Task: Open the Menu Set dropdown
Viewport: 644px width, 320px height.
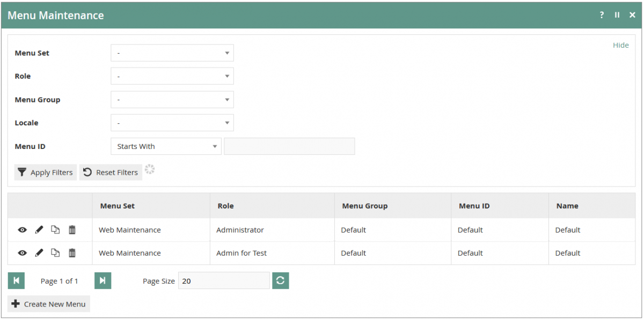Action: coord(172,53)
